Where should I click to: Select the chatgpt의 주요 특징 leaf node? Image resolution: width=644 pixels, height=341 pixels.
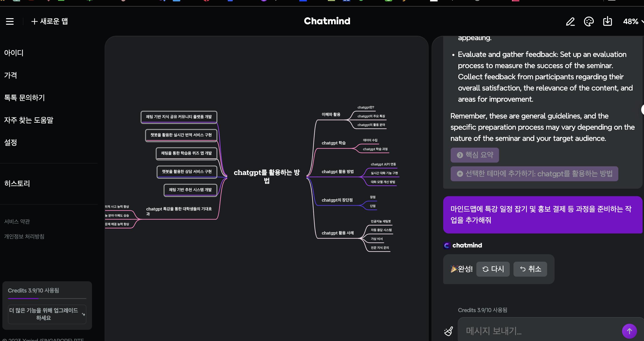pyautogui.click(x=371, y=116)
